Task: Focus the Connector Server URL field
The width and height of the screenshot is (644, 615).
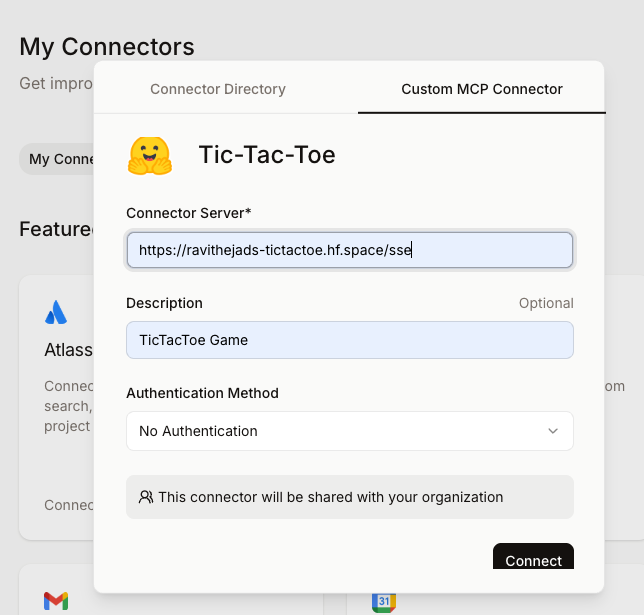Action: pos(349,250)
